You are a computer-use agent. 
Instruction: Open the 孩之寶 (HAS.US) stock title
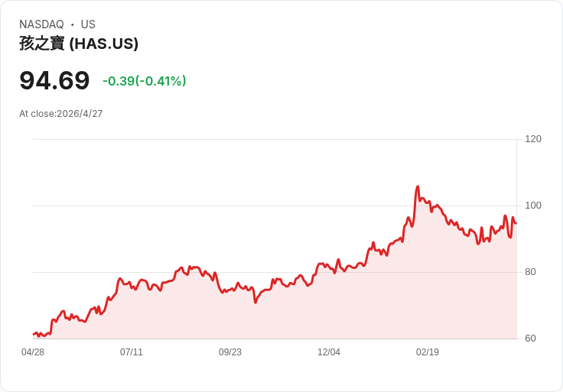click(79, 44)
